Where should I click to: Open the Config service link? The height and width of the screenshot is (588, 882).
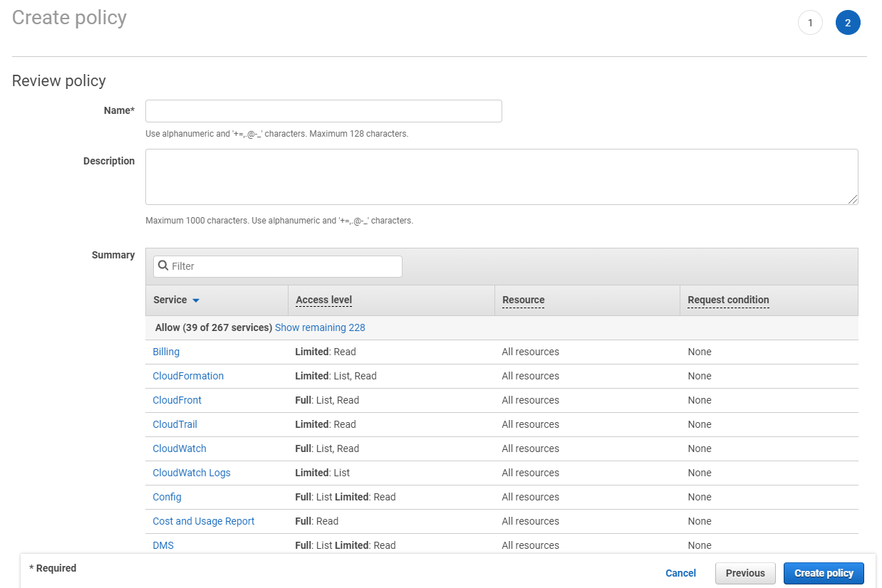click(x=167, y=497)
